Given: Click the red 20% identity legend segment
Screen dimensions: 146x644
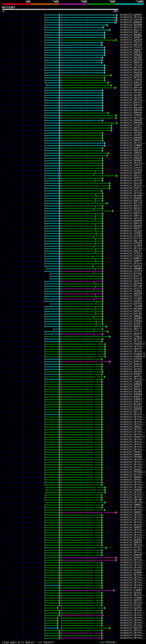Looking at the screenshot, I should coord(16,4).
